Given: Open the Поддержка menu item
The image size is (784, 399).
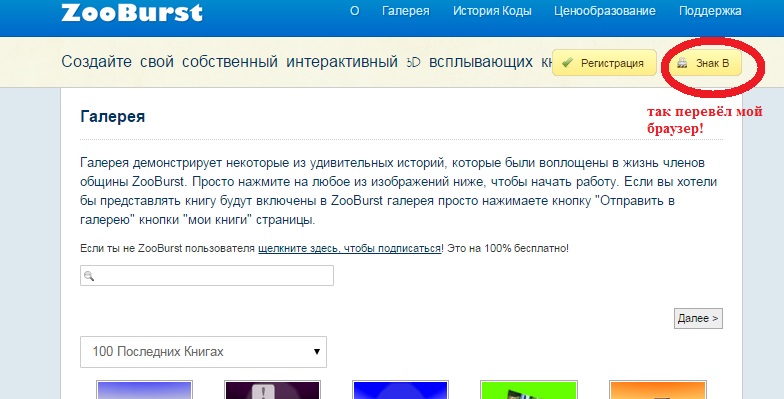Looking at the screenshot, I should (x=710, y=11).
